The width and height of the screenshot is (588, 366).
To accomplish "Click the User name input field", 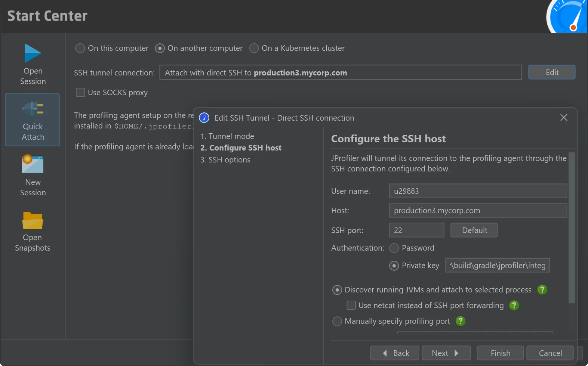I will (478, 191).
